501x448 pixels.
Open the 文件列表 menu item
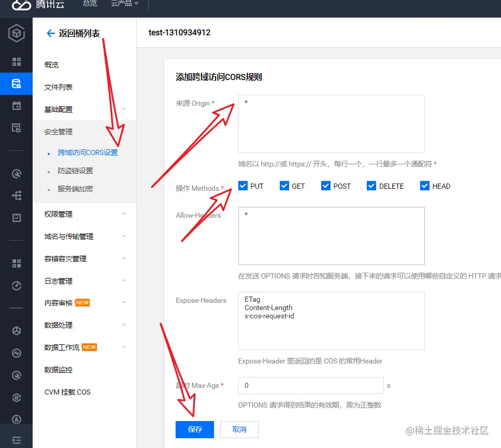[59, 87]
